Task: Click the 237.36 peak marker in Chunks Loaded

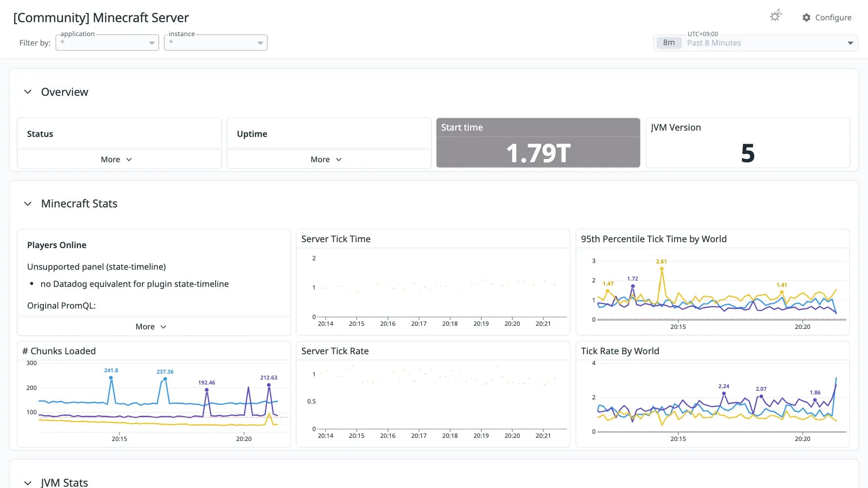Action: coord(165,379)
